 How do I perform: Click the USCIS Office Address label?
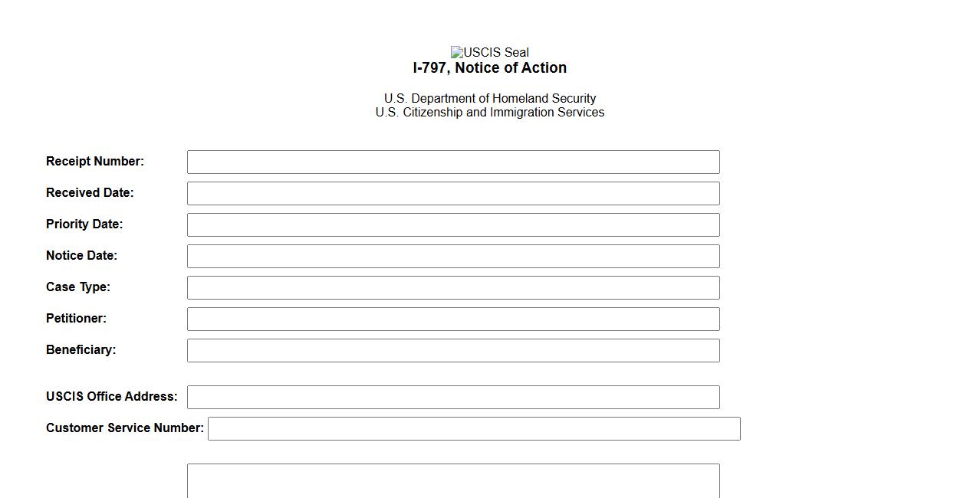[112, 396]
